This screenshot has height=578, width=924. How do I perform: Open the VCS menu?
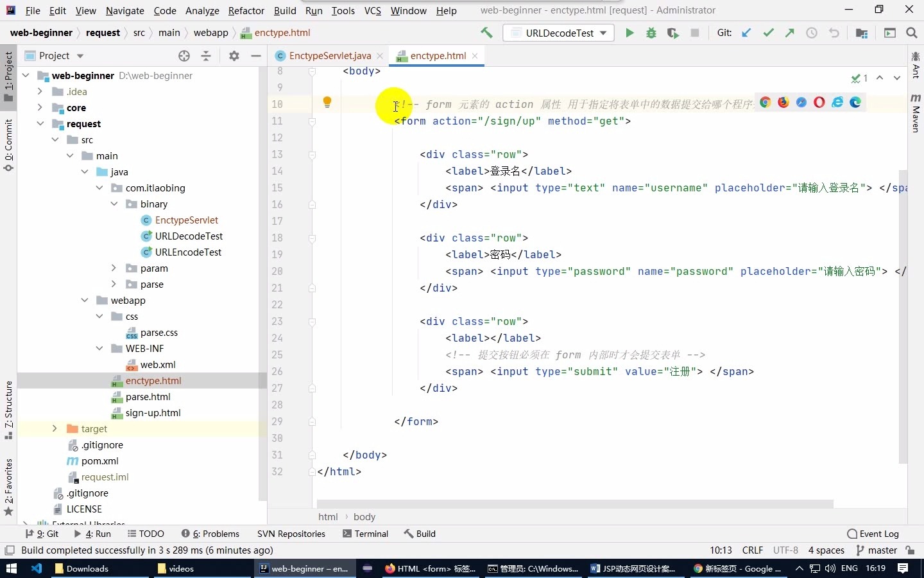point(372,10)
